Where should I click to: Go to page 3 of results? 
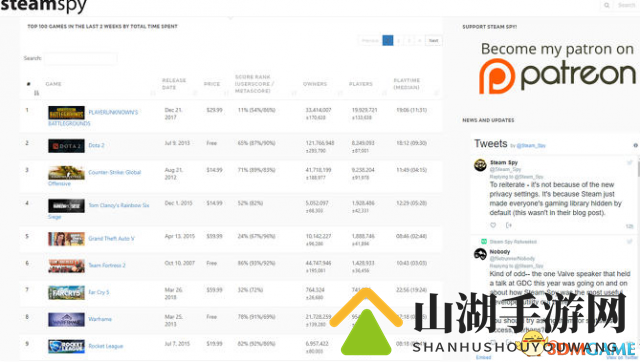click(409, 40)
